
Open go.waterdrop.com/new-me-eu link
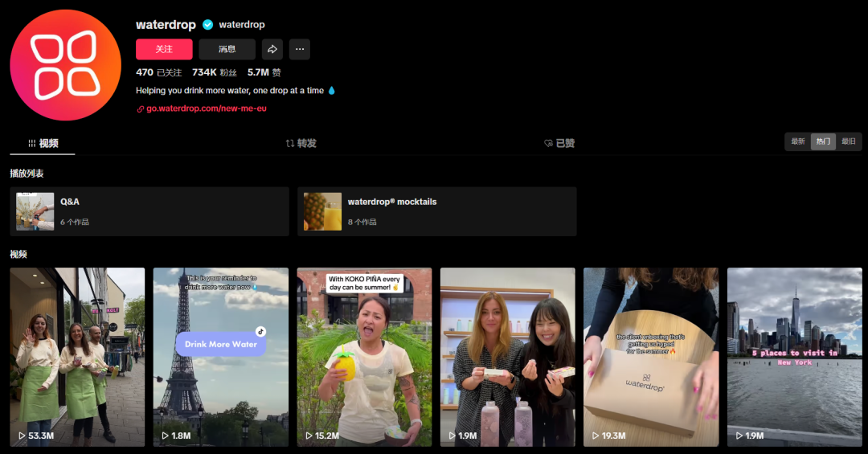coord(207,108)
